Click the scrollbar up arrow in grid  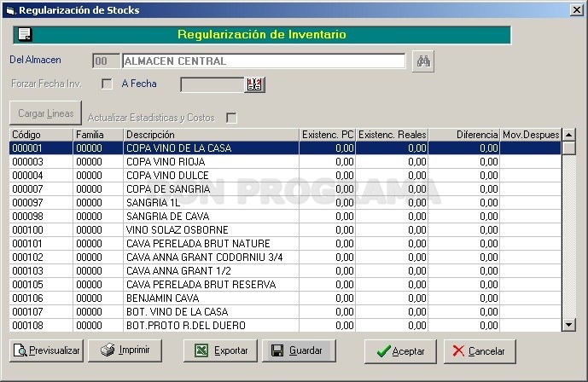click(569, 135)
